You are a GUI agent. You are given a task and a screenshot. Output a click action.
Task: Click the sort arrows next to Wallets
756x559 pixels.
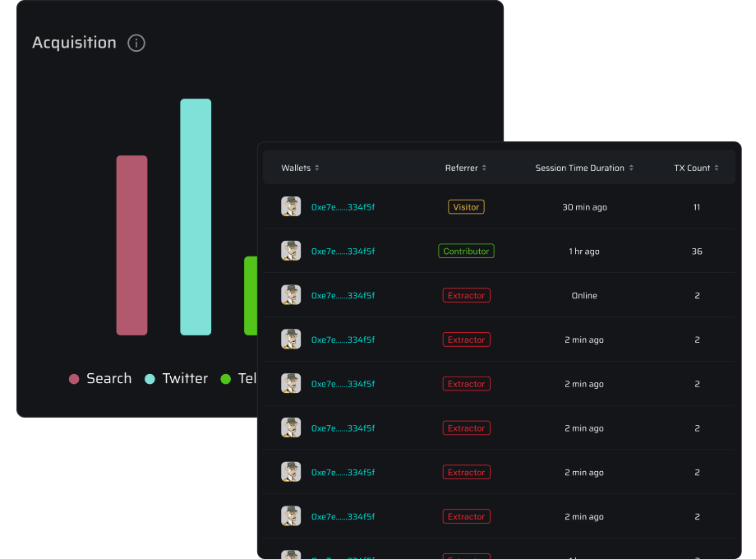[x=317, y=169]
